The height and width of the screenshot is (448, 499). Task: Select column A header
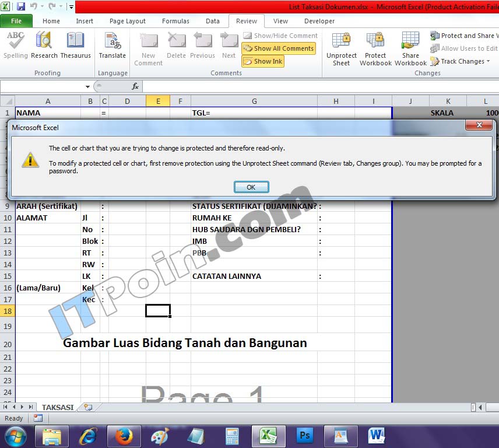[x=48, y=101]
